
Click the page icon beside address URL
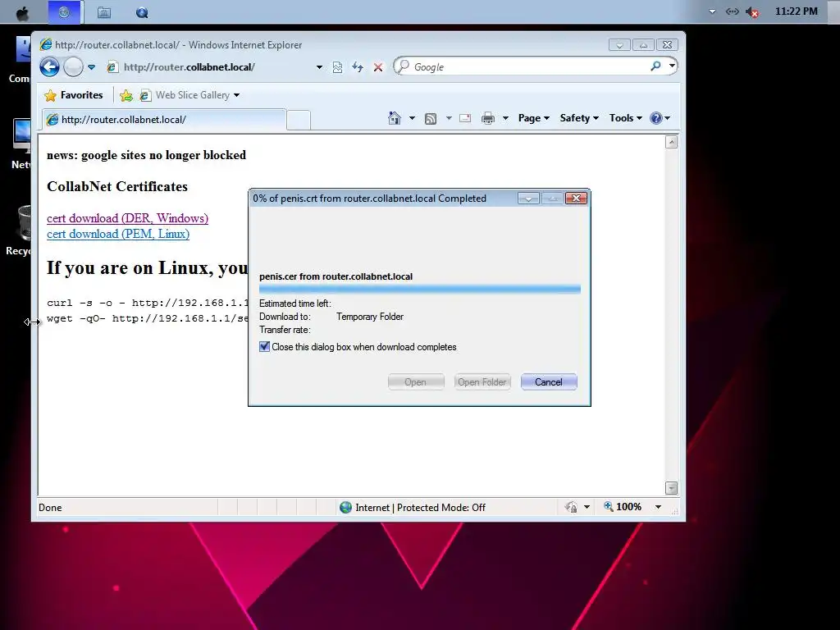tap(112, 67)
